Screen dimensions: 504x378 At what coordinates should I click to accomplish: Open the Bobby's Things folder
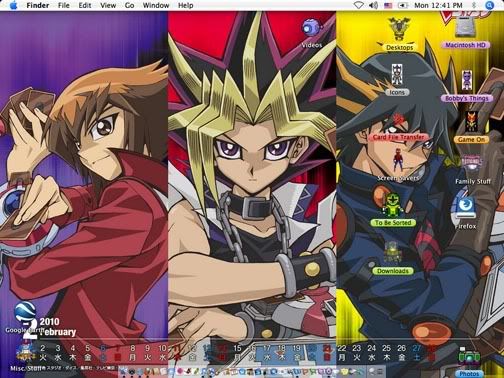(467, 81)
